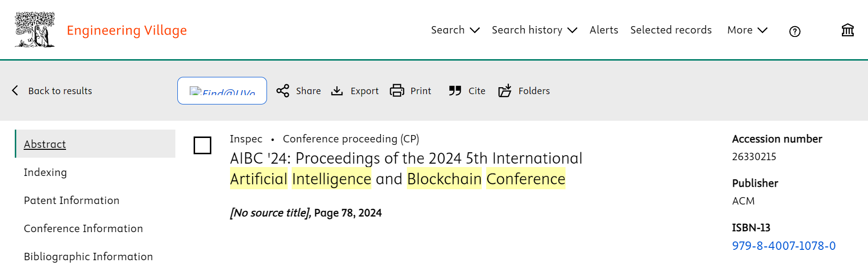Click Conference proceeding (CP) label
868x274 pixels.
point(351,139)
